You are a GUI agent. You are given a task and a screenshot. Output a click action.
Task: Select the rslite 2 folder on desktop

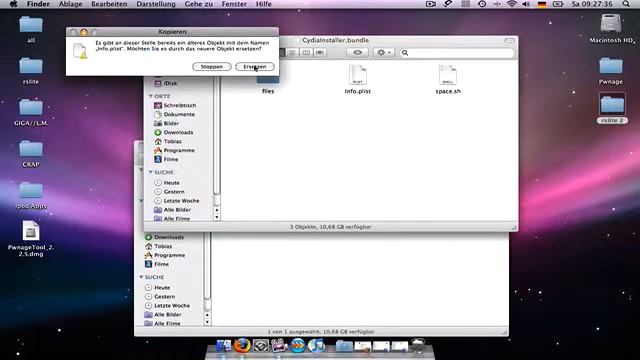pyautogui.click(x=612, y=109)
